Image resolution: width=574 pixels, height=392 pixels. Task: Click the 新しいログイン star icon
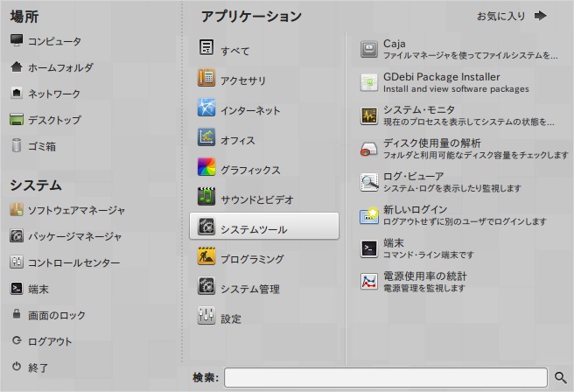[x=369, y=215]
